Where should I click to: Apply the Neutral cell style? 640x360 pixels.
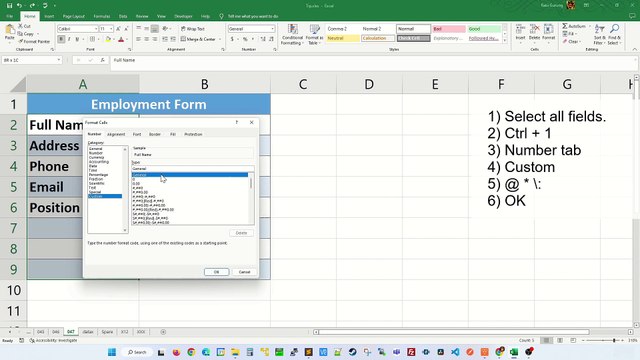343,38
